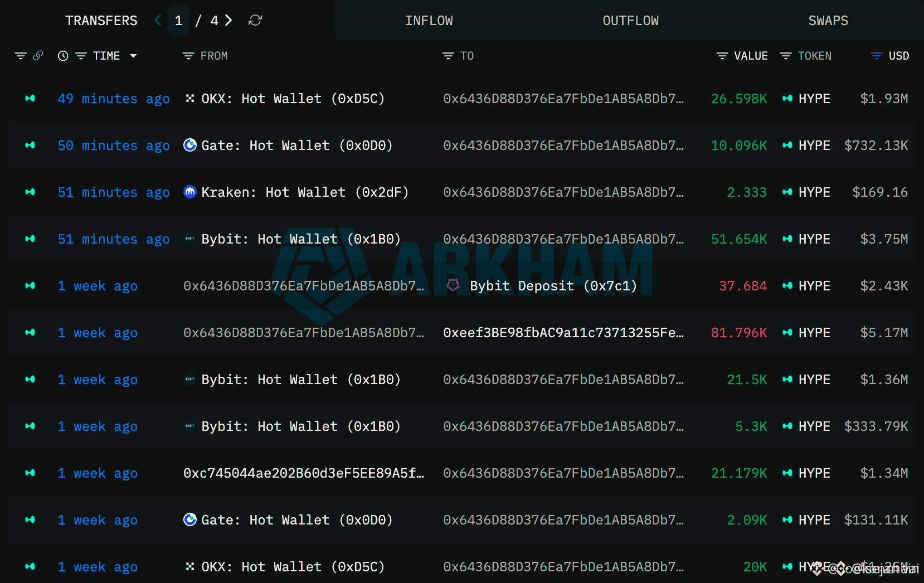Click address 0xeef3BE98fbAC9a11c73713255Fe…
This screenshot has height=583, width=924.
563,333
